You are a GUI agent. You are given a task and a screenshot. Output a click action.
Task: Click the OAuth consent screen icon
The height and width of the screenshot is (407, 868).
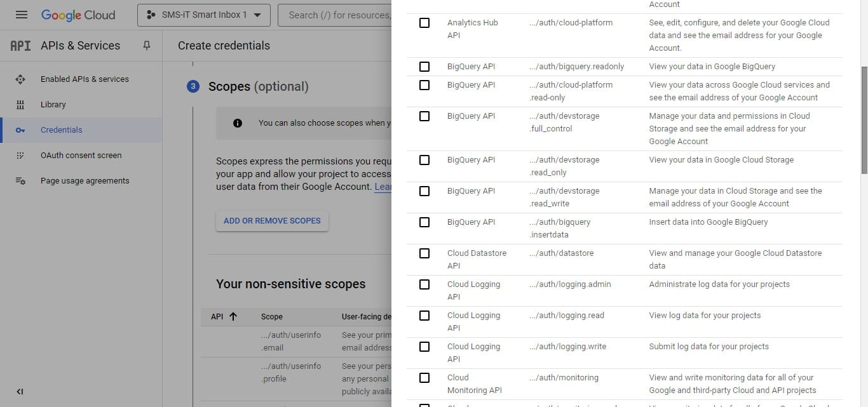(x=20, y=156)
